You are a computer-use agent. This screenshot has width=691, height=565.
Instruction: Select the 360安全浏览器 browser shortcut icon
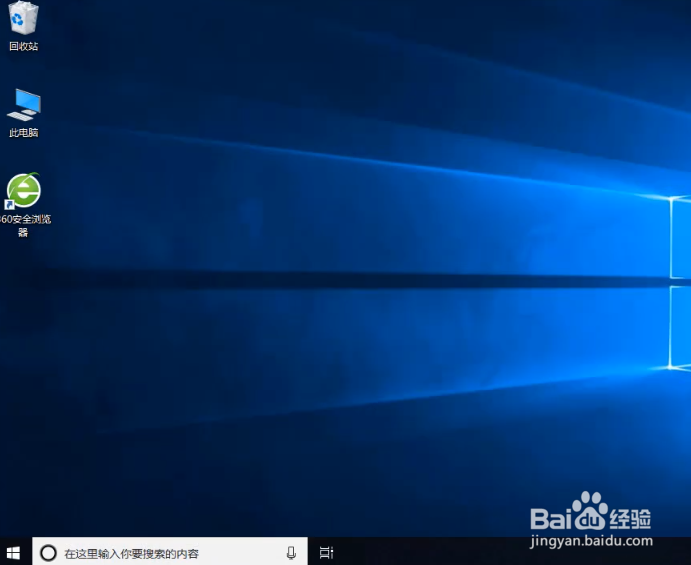click(23, 190)
